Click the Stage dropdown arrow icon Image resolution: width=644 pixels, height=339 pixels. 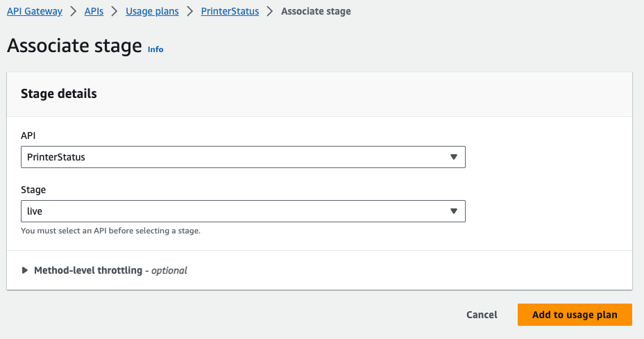[x=453, y=211]
